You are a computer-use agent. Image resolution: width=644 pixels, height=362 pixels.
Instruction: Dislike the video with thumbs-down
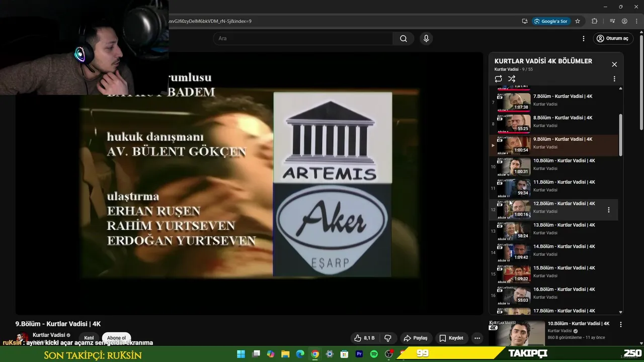(388, 338)
